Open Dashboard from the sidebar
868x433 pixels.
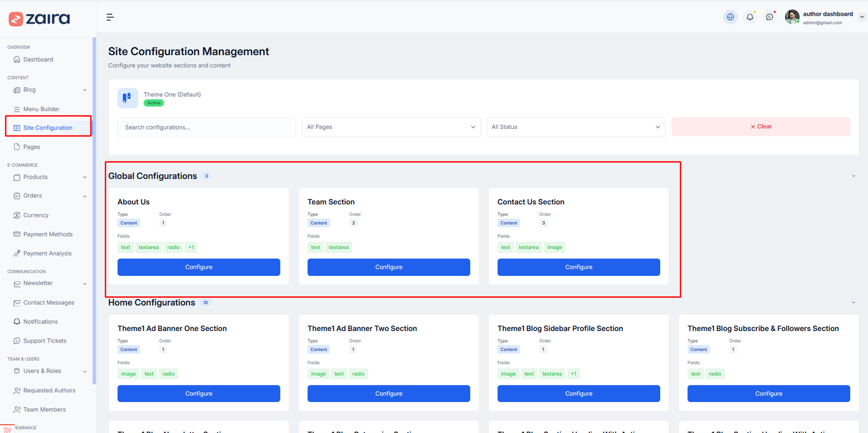(38, 60)
